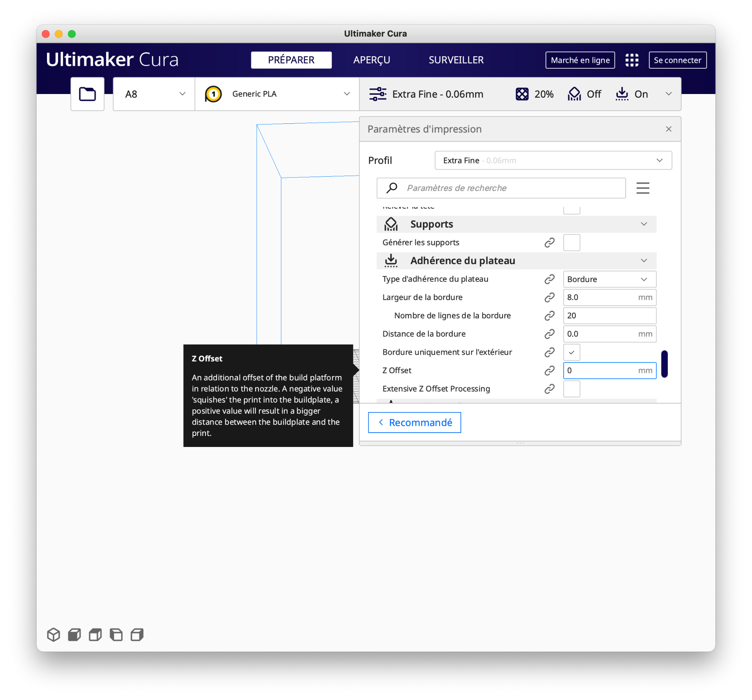Uncheck Bordure uniquement sur l'extérieur
The image size is (752, 700).
[571, 352]
